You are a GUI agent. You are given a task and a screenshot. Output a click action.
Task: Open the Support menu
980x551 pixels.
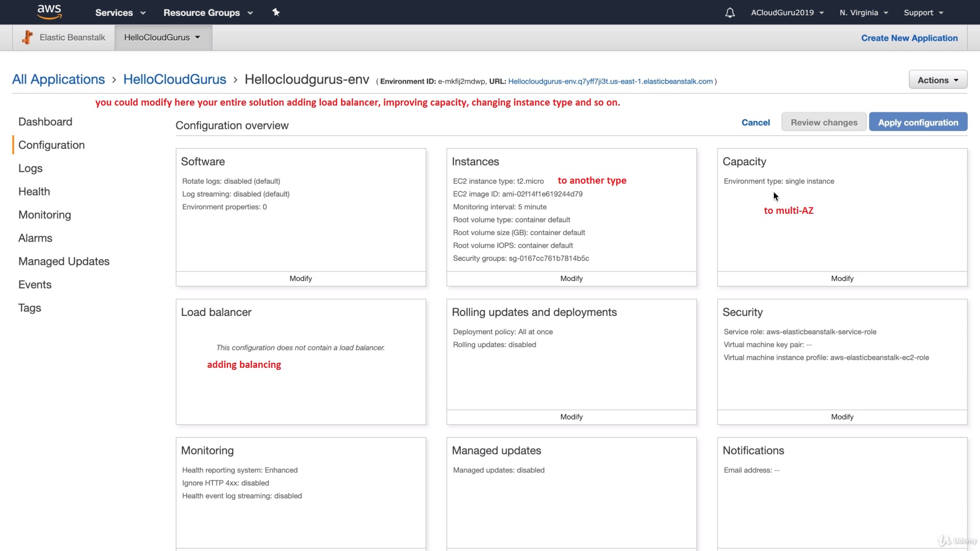pyautogui.click(x=923, y=13)
